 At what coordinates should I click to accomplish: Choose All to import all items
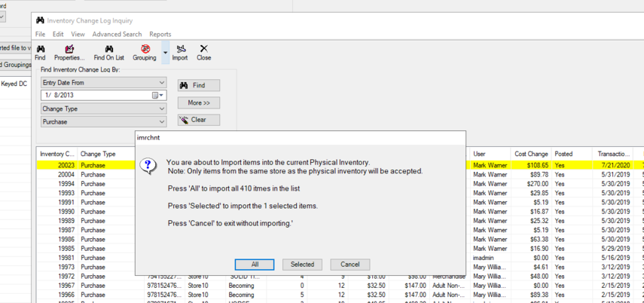tap(255, 265)
